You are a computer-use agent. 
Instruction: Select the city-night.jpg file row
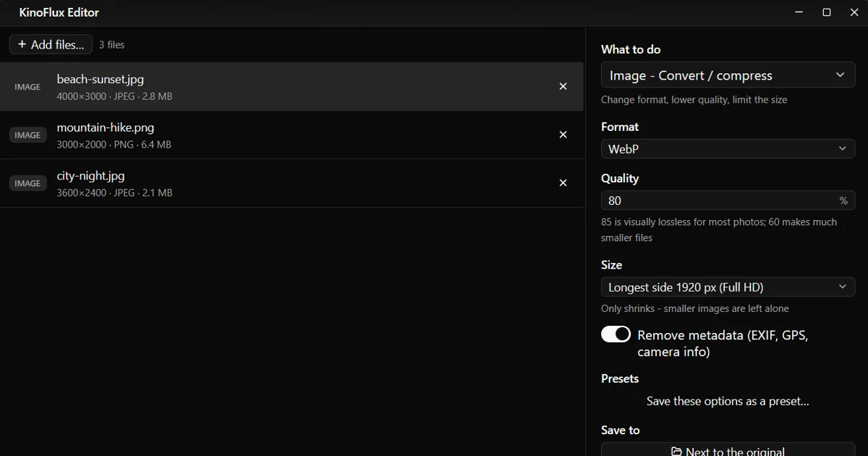coord(292,183)
